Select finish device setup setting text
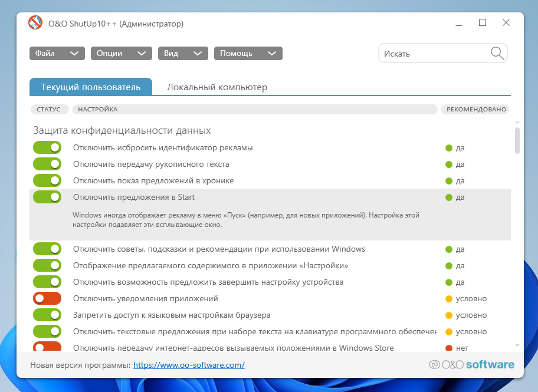Screen dimensions: 538x392 (208, 282)
